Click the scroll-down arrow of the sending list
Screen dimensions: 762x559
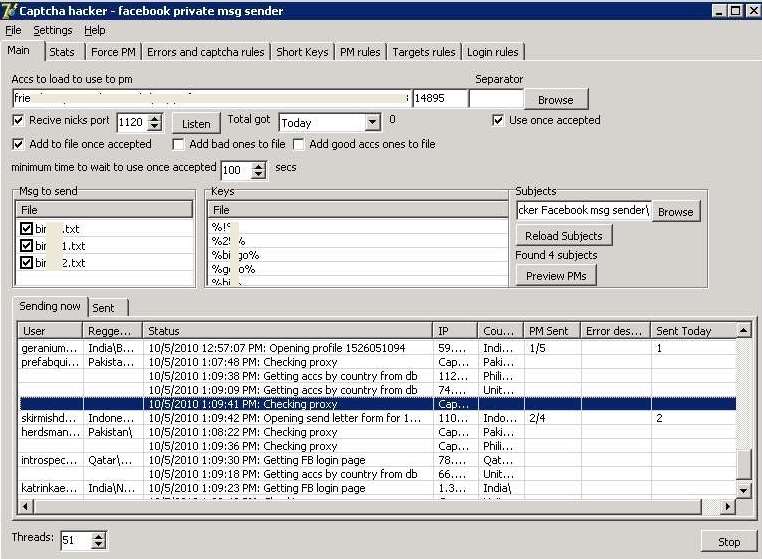(x=743, y=490)
